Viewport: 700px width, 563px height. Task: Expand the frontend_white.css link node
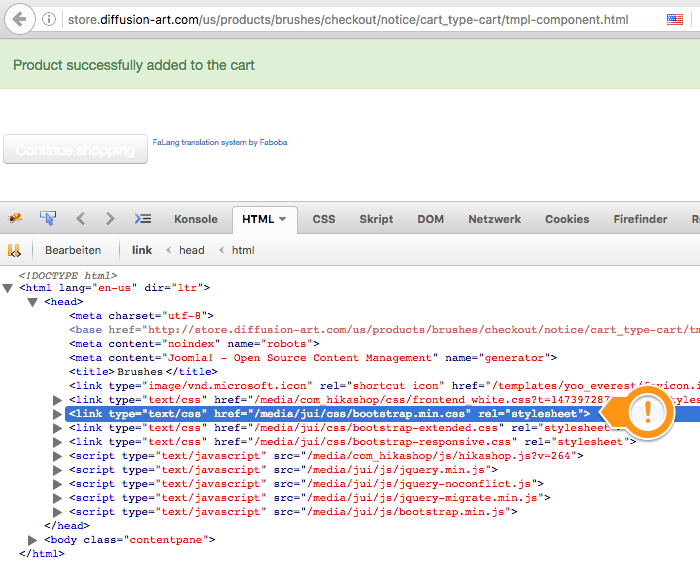(x=57, y=400)
